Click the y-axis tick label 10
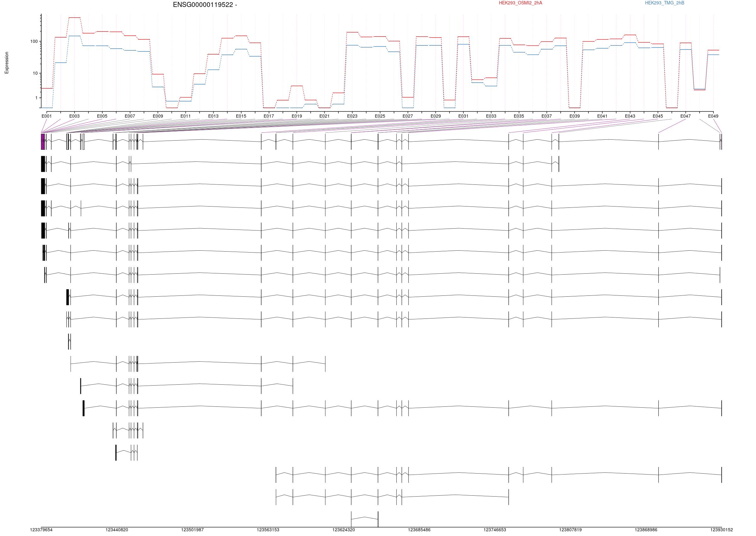756x536 pixels. [x=35, y=73]
